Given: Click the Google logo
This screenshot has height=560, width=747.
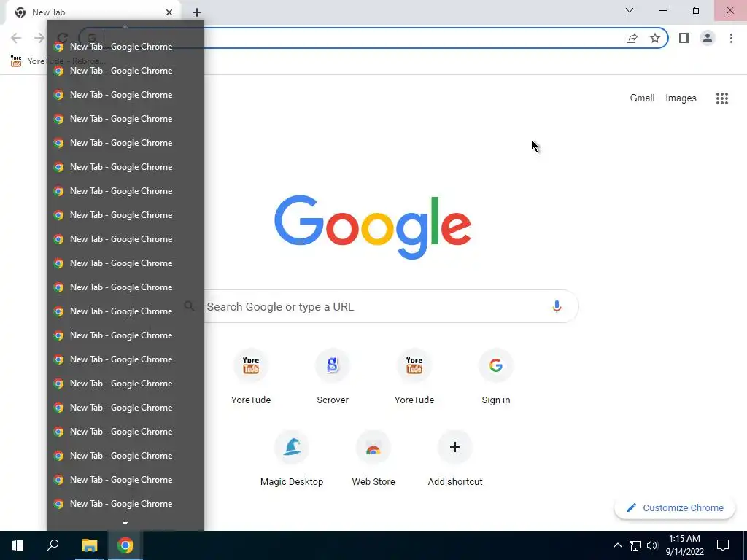Looking at the screenshot, I should pos(373,227).
